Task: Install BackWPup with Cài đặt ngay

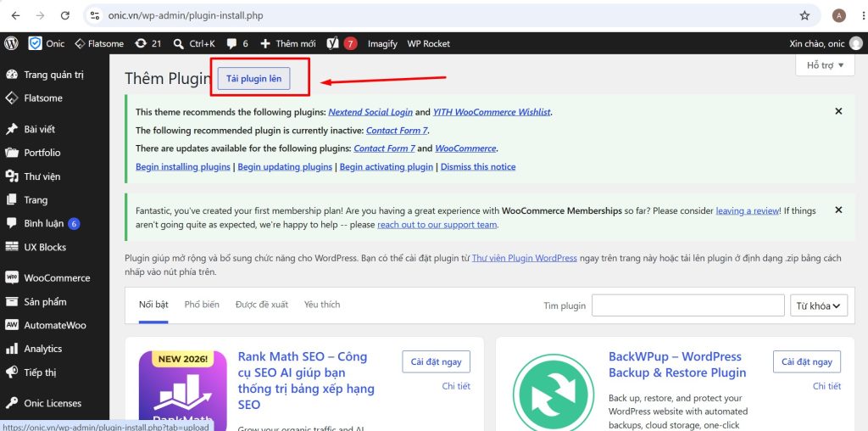Action: click(807, 361)
